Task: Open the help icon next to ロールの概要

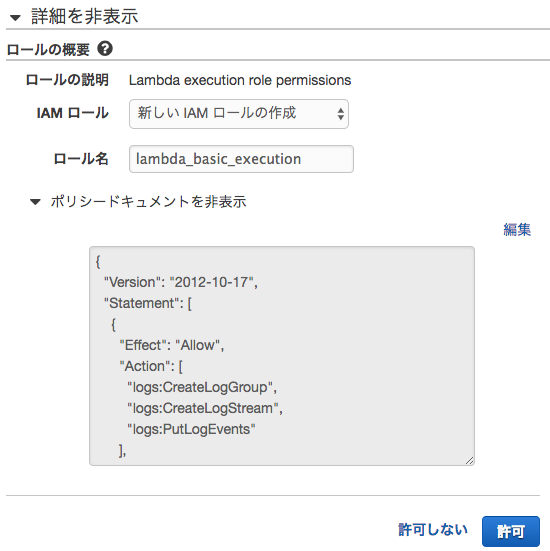Action: 105,48
